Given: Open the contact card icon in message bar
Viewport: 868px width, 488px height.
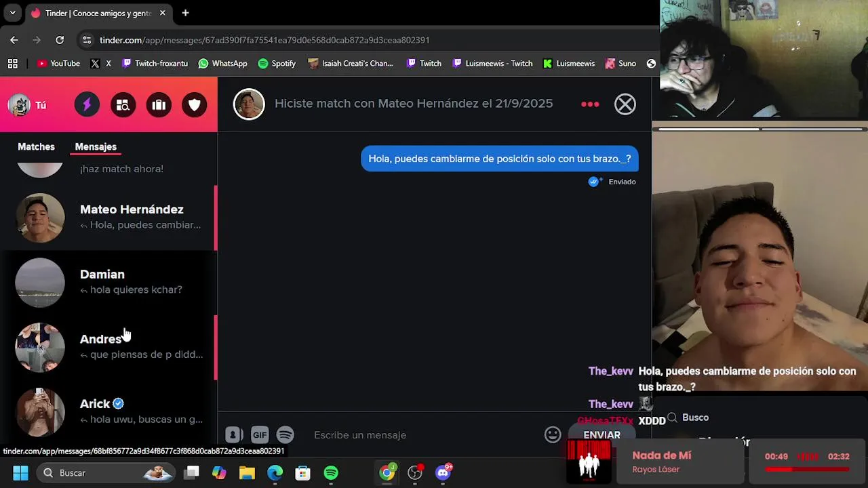Looking at the screenshot, I should (234, 435).
